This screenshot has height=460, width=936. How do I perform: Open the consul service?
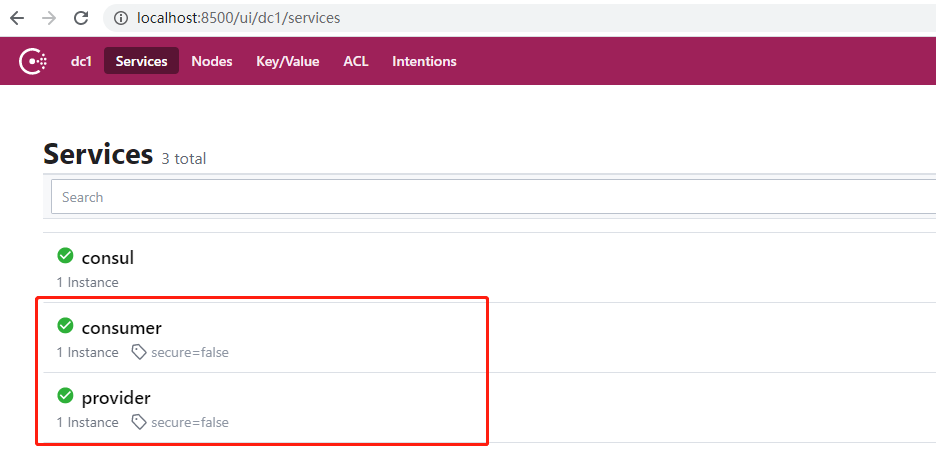pos(107,258)
